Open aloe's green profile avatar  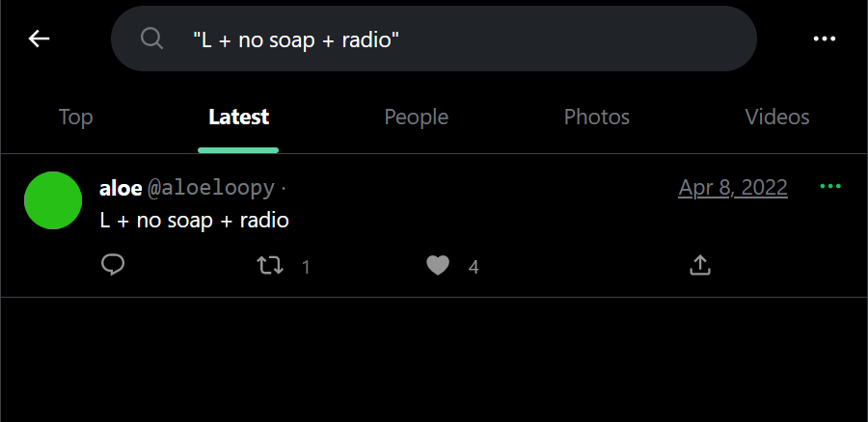[52, 200]
